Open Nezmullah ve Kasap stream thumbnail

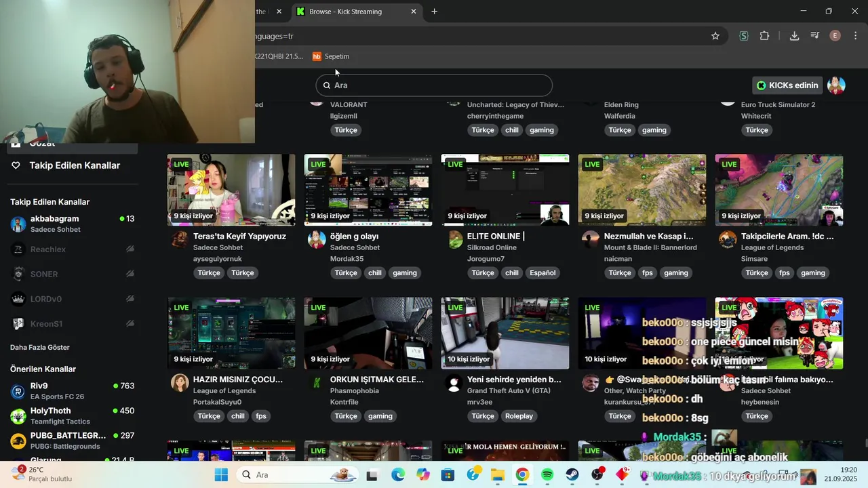pyautogui.click(x=642, y=190)
